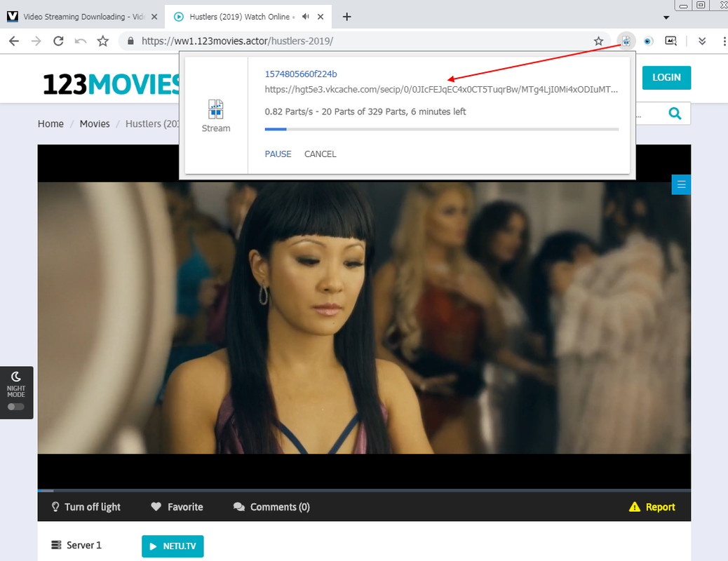Click the blue circular extension icon
728x561 pixels.
click(x=648, y=41)
